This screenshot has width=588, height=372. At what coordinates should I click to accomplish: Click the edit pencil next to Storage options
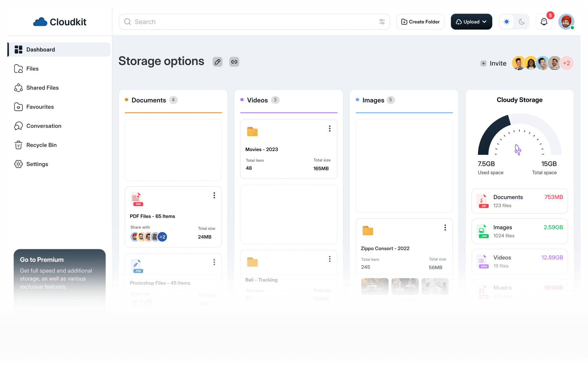click(x=218, y=61)
